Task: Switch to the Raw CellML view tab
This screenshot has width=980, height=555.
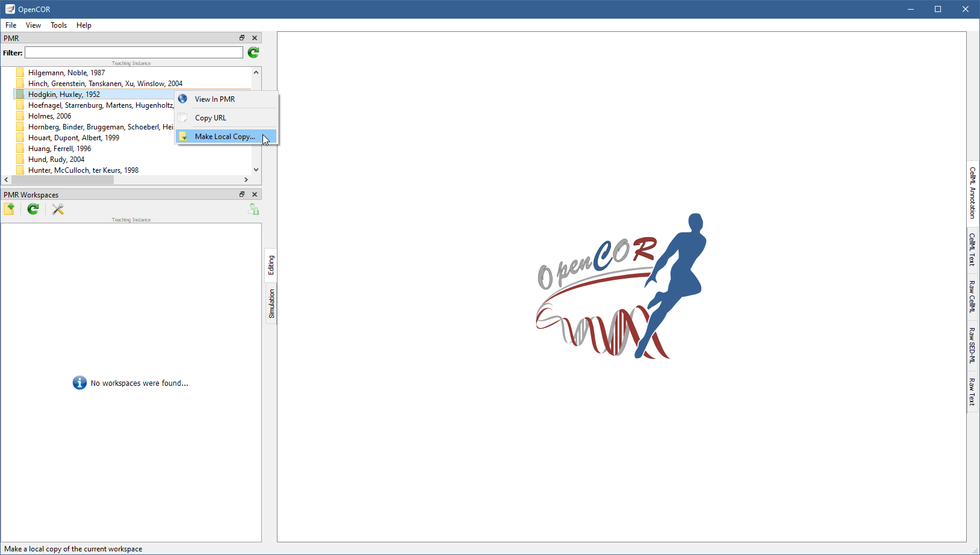Action: click(x=972, y=296)
